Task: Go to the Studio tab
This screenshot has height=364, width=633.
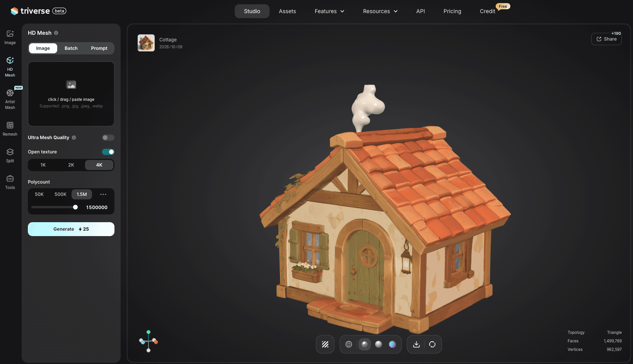Action: (252, 11)
